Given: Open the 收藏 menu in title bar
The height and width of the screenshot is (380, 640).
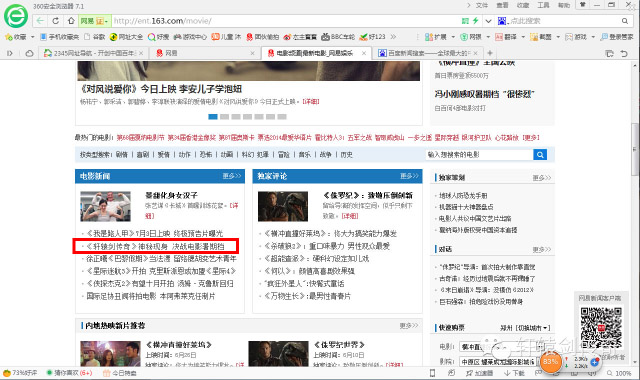Looking at the screenshot, I should [523, 5].
